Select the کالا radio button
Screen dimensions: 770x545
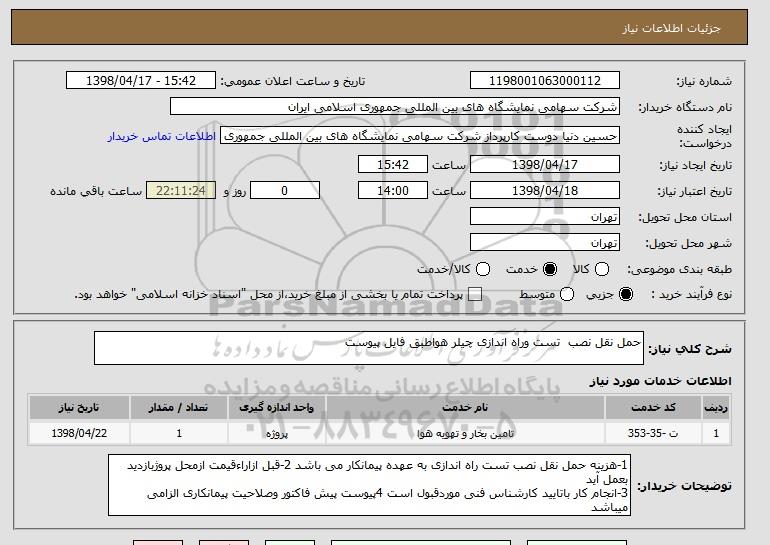602,269
